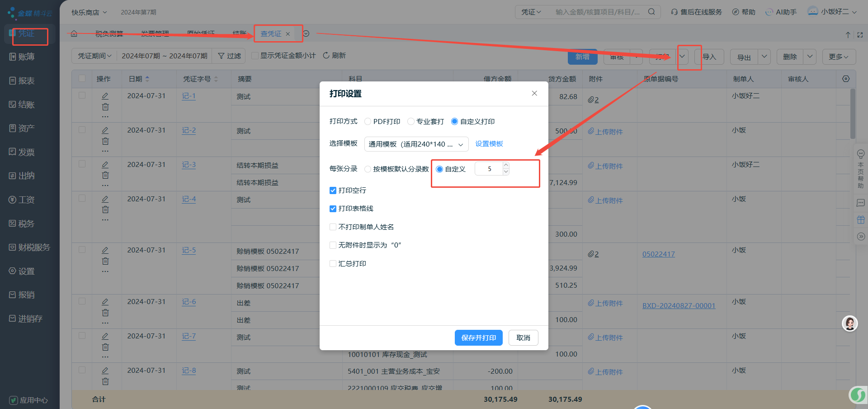868x409 pixels.
Task: Open the 账簿 sidebar menu
Action: [26, 57]
